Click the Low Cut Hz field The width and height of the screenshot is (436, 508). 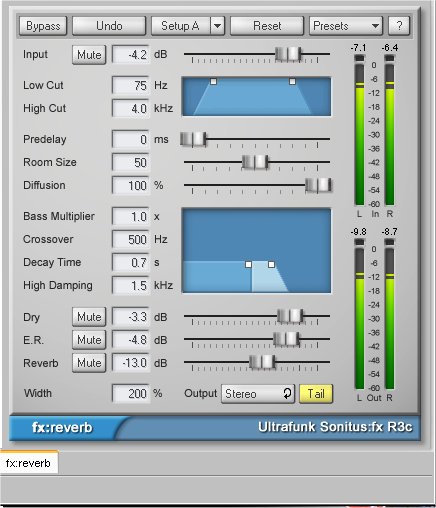tap(131, 85)
